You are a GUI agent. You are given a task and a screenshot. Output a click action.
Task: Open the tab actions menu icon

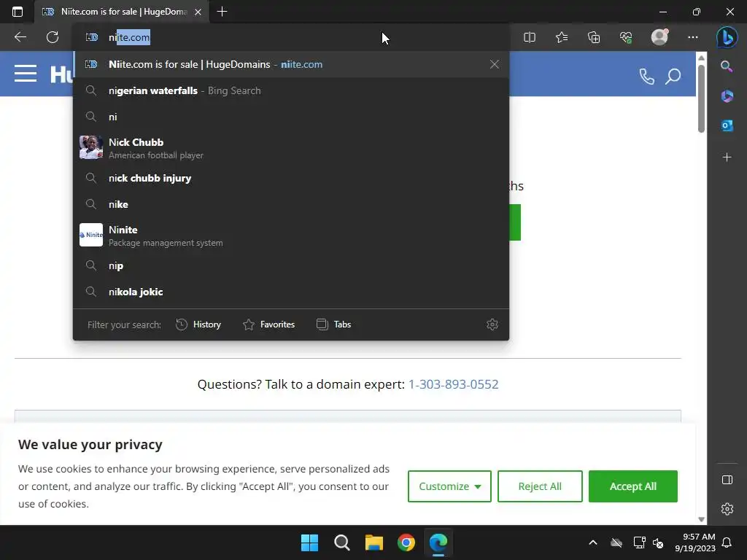[x=18, y=12]
